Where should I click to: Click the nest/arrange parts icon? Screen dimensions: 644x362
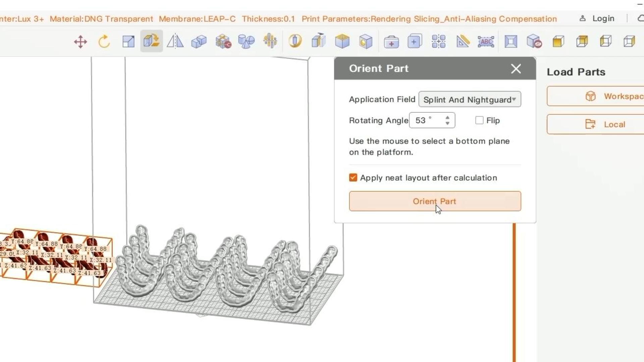click(x=438, y=41)
